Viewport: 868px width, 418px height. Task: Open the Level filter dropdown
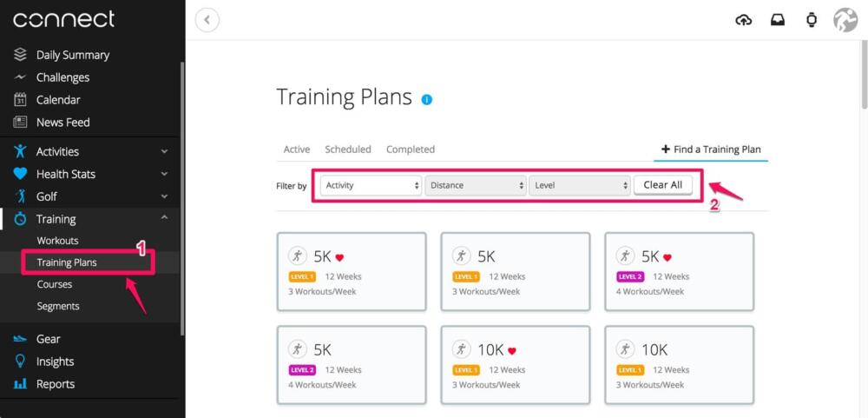pos(580,185)
